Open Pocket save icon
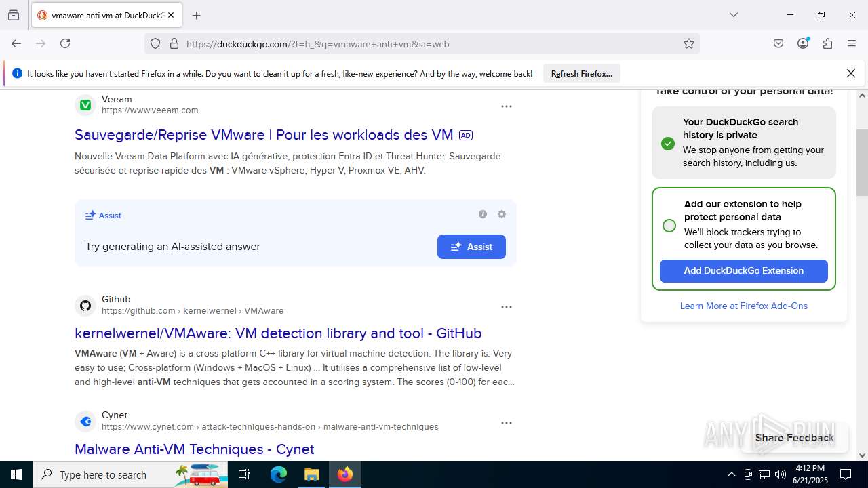Screen dimensions: 868x488 778,43
